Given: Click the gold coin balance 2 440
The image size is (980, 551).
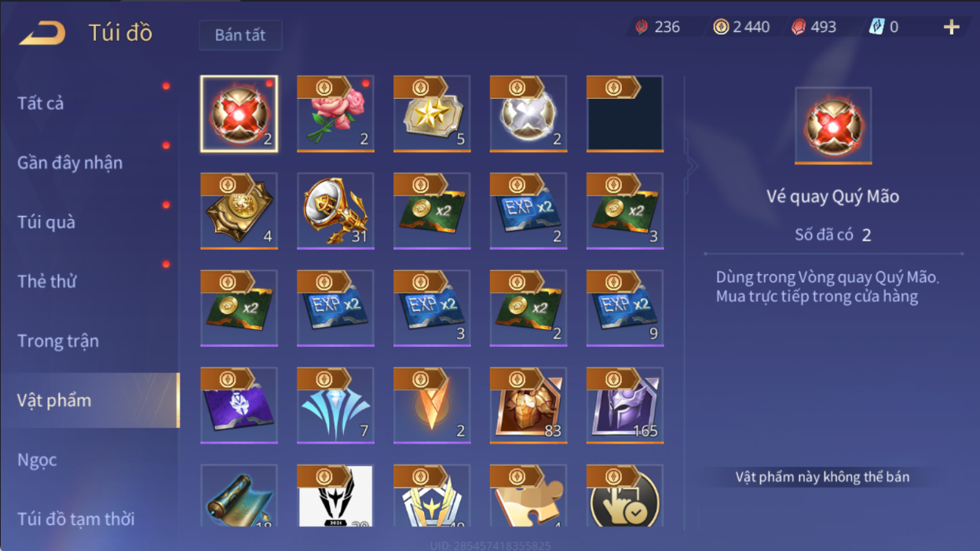Looking at the screenshot, I should [741, 27].
